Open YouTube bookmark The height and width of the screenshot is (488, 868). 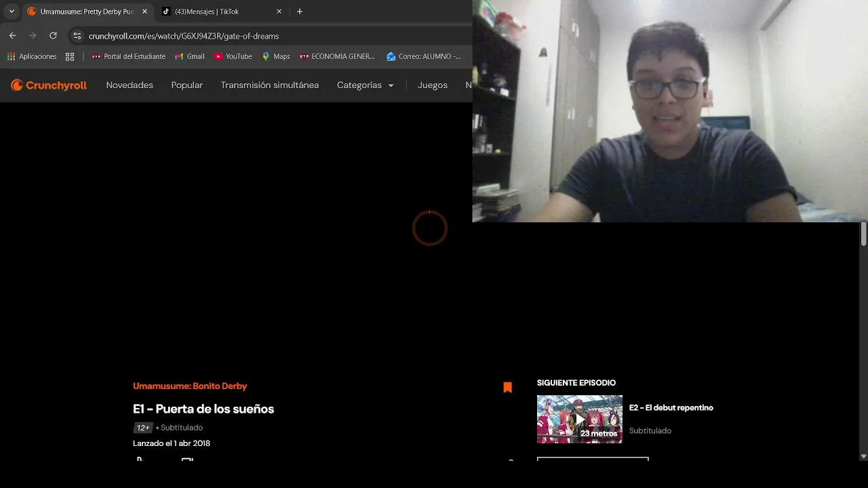pyautogui.click(x=233, y=56)
